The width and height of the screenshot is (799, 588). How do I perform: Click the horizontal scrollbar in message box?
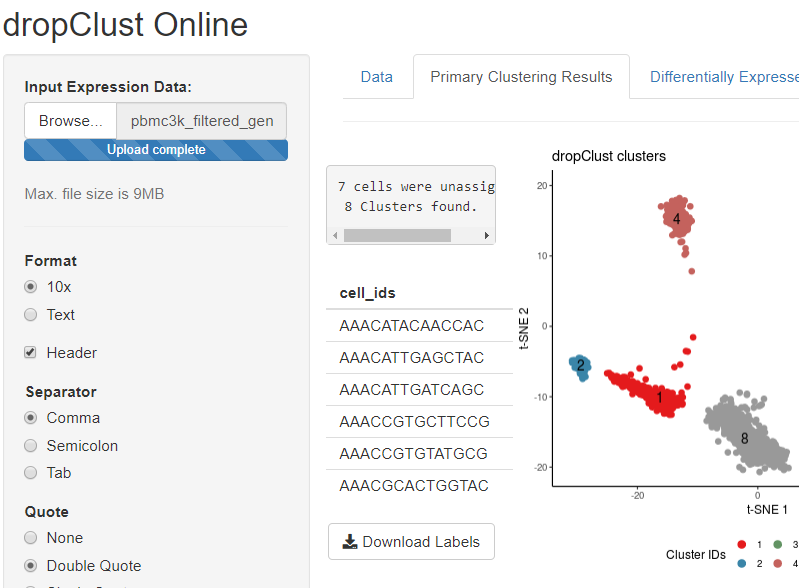tap(397, 235)
